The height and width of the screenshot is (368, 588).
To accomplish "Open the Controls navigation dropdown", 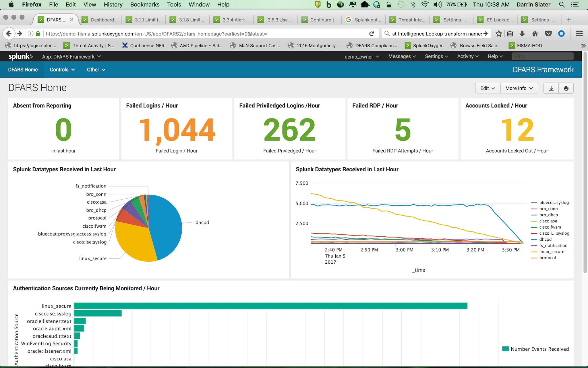I will (x=62, y=70).
